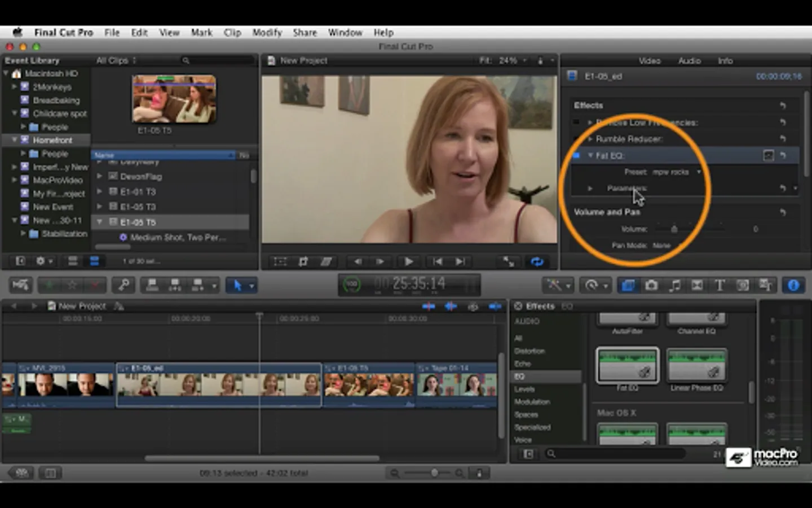Open the Titles browser (T icon)
The width and height of the screenshot is (812, 508).
pos(720,286)
